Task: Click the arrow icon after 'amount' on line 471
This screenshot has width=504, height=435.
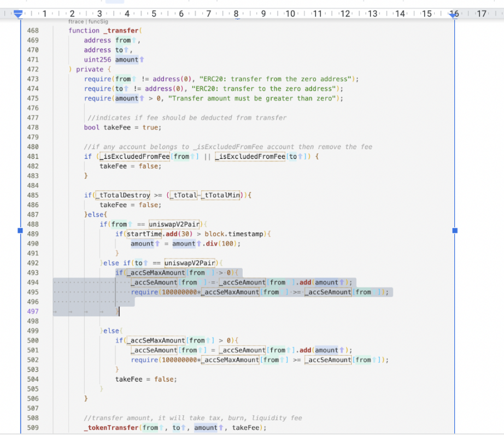Action: tap(142, 60)
